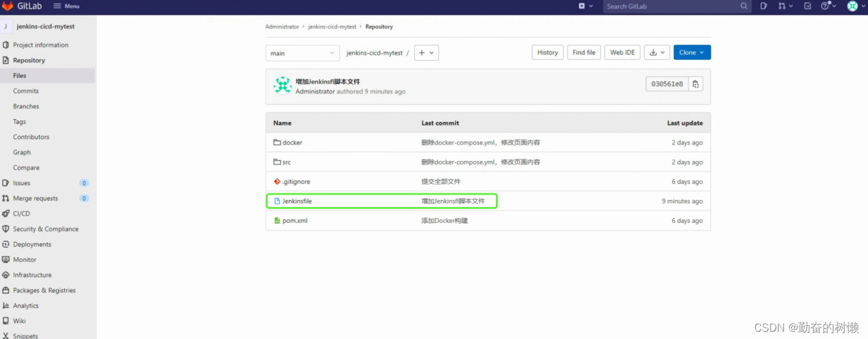Open the top bar Menu button
The height and width of the screenshot is (339, 868).
[66, 6]
